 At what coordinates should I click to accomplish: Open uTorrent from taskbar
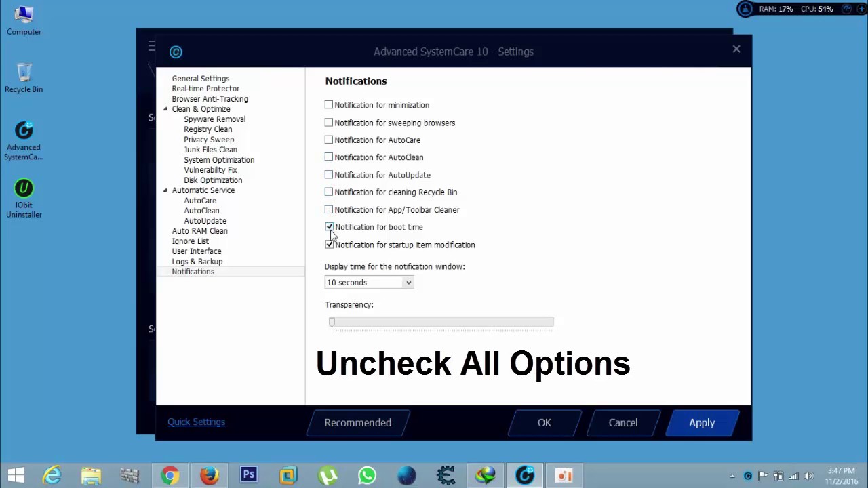(328, 476)
